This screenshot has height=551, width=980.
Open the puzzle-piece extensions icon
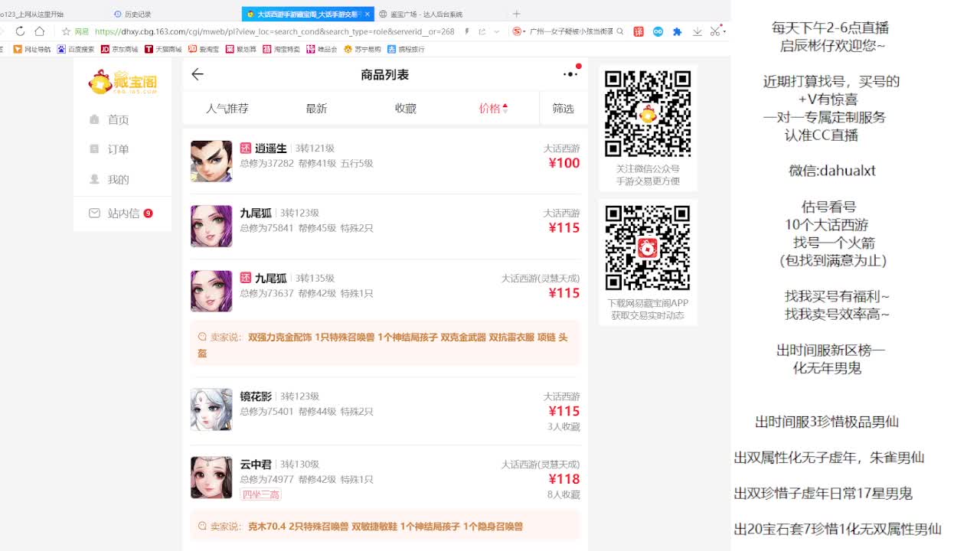677,31
